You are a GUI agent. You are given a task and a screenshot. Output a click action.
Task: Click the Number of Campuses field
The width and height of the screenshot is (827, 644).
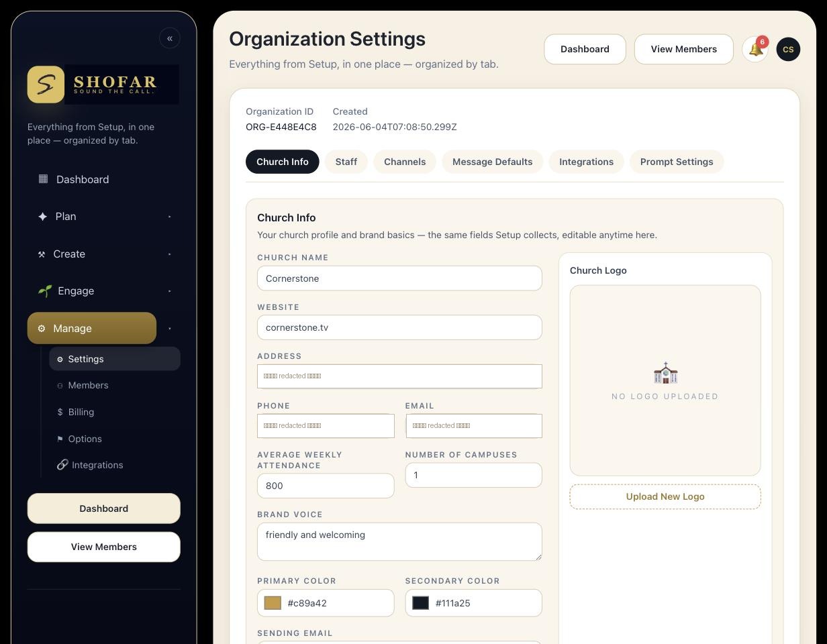point(474,475)
